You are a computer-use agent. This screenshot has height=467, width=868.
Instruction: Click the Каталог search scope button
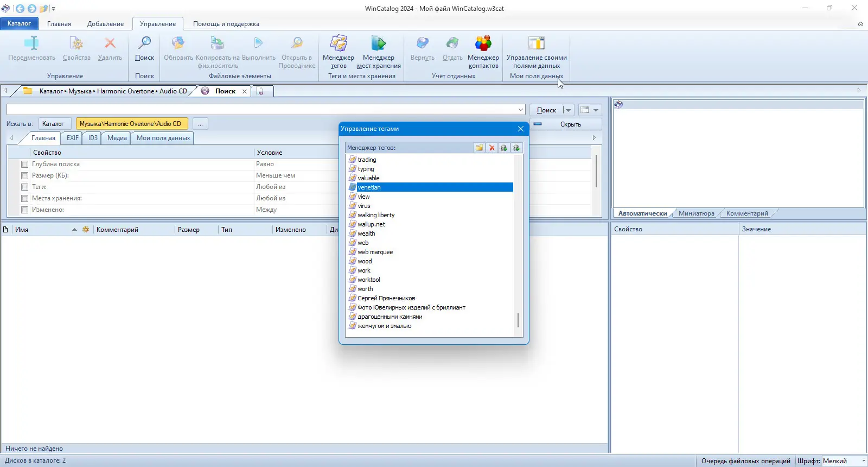click(53, 124)
